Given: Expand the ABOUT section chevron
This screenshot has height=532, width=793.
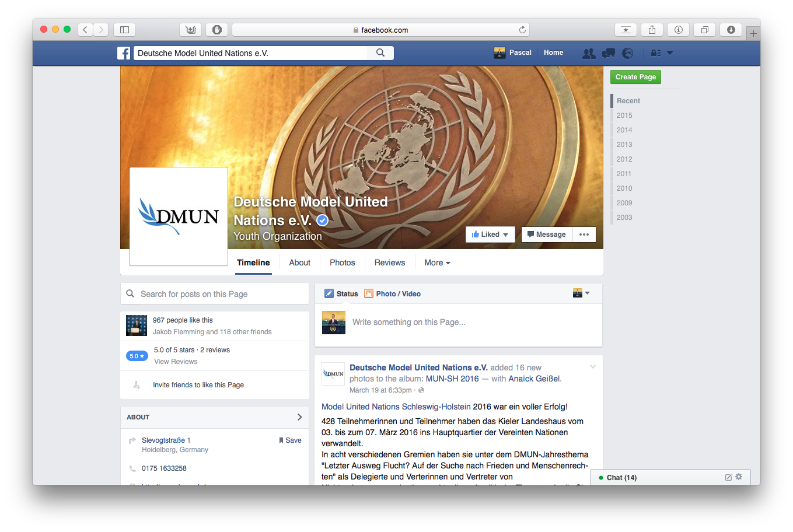Looking at the screenshot, I should 300,417.
